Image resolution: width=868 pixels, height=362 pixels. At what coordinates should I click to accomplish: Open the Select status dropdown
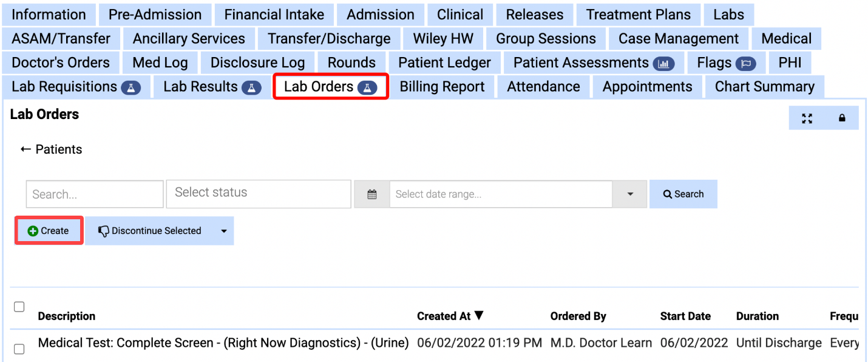pos(259,194)
